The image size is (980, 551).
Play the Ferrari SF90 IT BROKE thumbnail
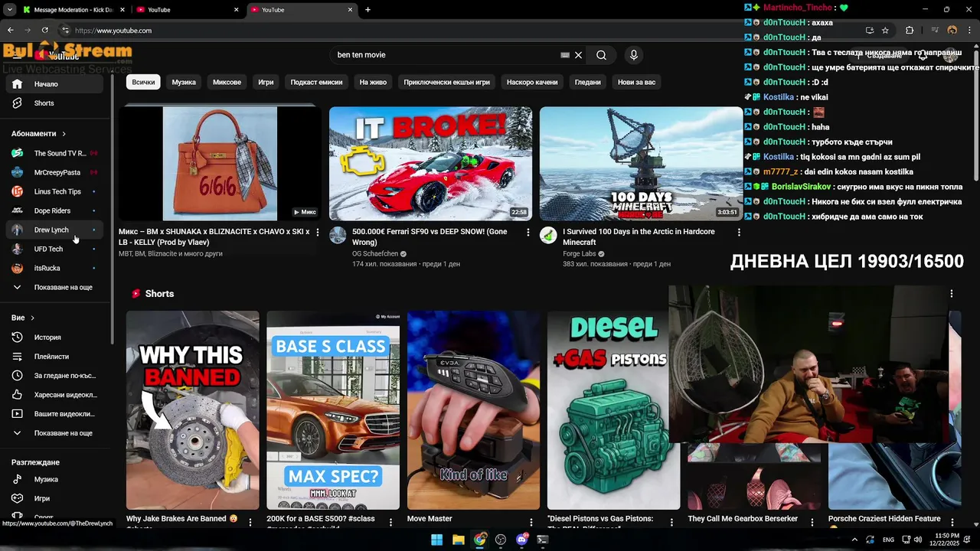point(430,164)
